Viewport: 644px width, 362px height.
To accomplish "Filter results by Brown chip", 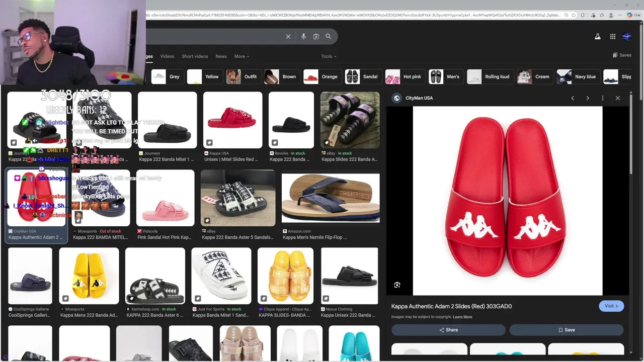I will pos(281,76).
